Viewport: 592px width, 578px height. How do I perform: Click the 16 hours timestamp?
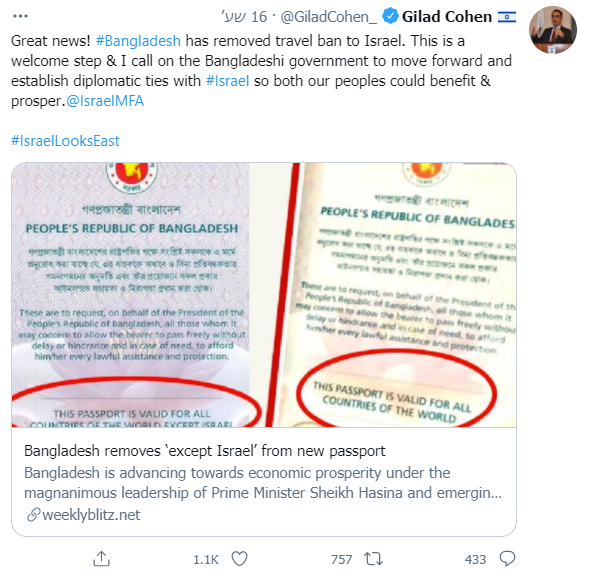244,17
